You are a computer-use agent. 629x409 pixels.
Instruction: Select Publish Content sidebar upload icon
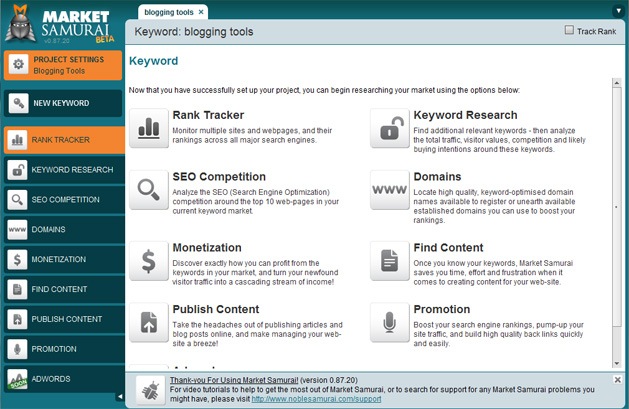[x=17, y=319]
